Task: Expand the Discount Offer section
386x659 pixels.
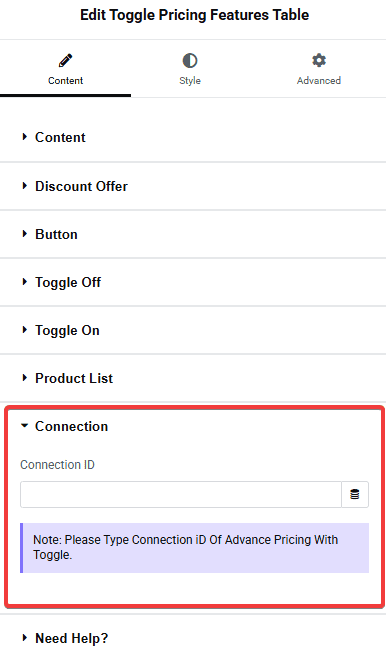Action: click(193, 186)
